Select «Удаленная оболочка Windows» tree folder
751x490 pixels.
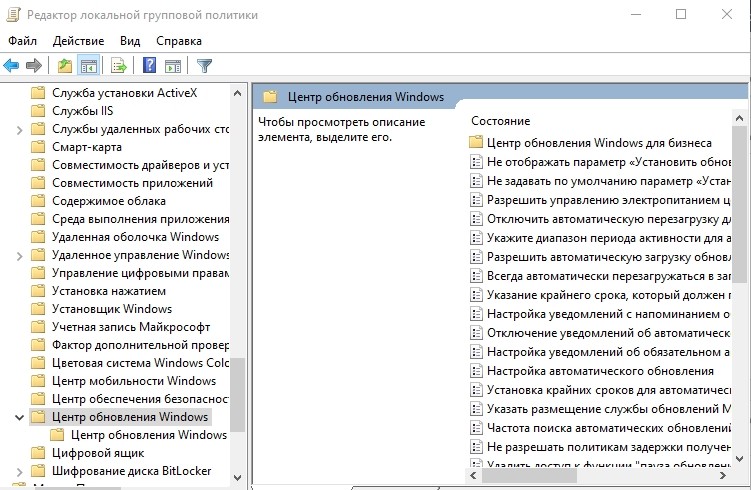[x=135, y=237]
